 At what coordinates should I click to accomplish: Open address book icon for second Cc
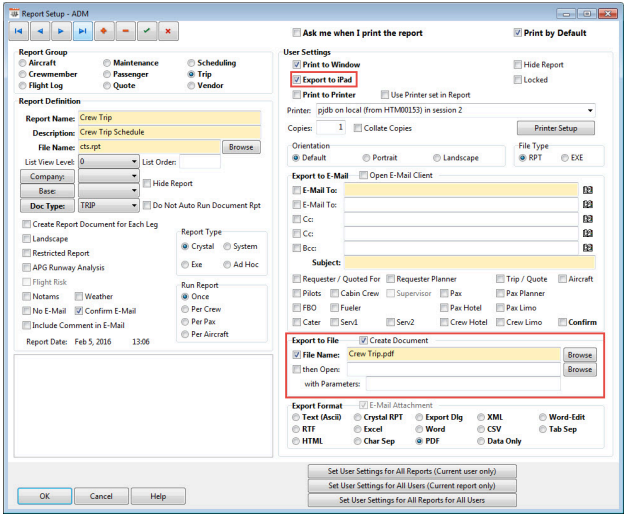[588, 233]
